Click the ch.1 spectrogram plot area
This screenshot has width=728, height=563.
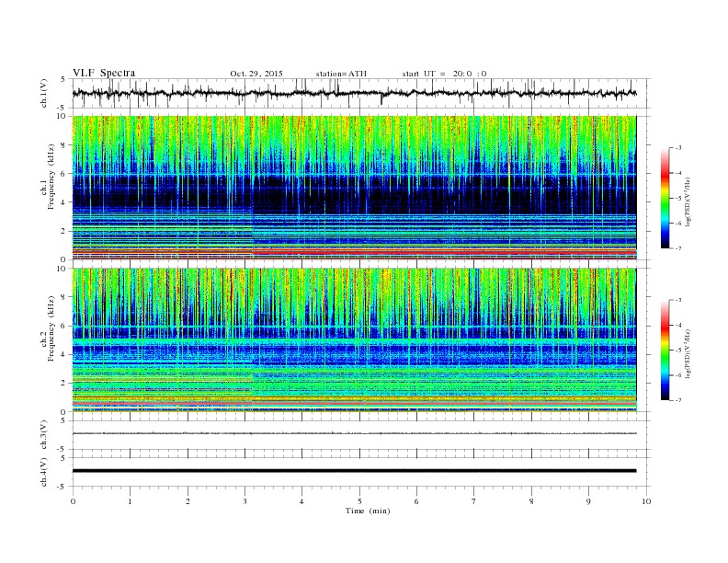pos(354,188)
